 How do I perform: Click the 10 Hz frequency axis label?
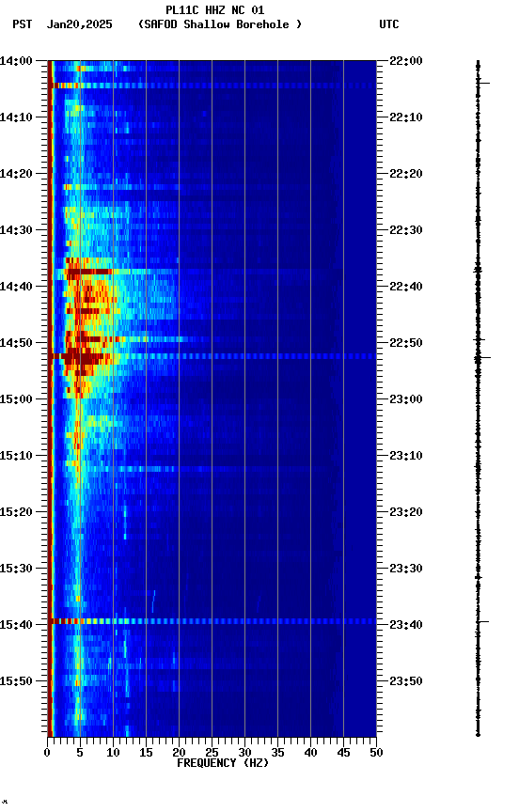tap(113, 753)
